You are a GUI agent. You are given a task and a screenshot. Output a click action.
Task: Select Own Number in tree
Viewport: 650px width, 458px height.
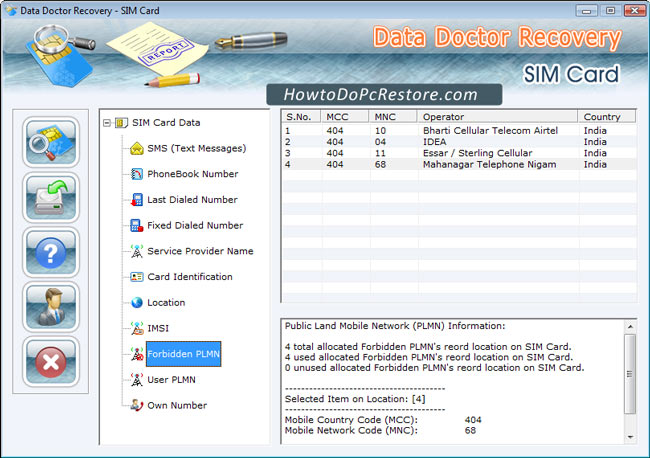tap(177, 405)
